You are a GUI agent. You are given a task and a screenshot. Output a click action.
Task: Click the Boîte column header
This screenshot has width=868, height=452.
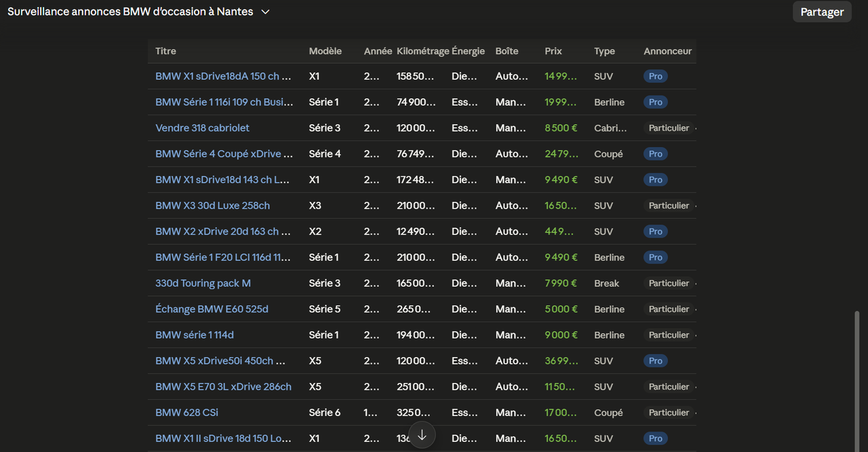[507, 51]
